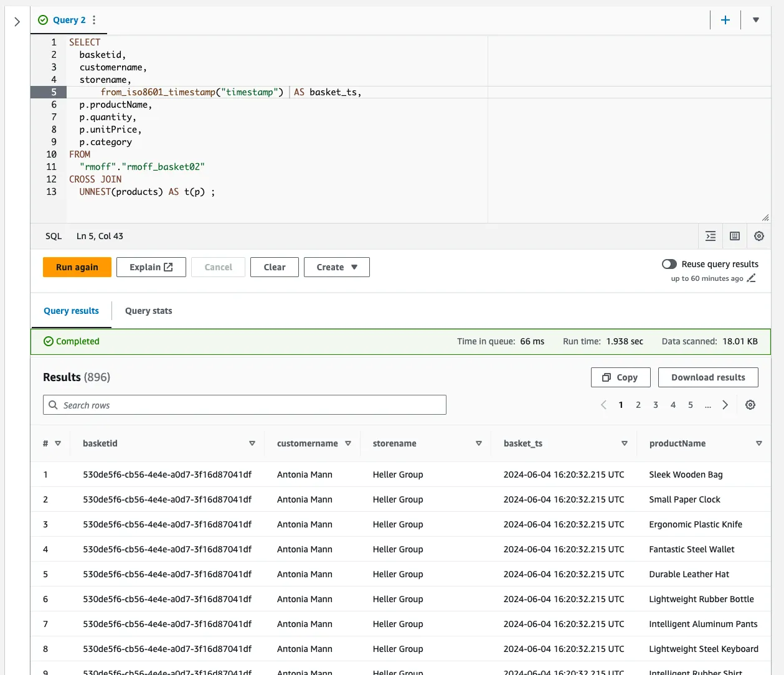The image size is (784, 675).
Task: Edit the reuse results time window
Action: [751, 278]
